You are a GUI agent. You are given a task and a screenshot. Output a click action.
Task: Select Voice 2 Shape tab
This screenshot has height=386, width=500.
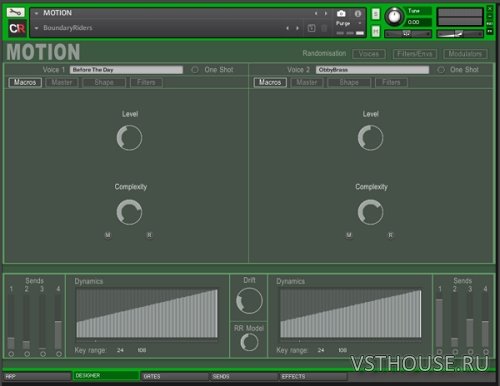(349, 82)
